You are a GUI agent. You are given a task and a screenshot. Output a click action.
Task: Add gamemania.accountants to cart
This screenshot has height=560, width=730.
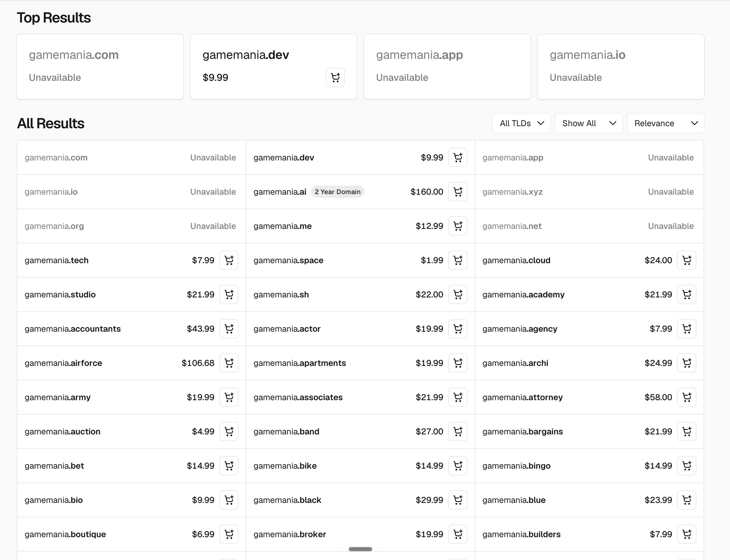coord(229,329)
